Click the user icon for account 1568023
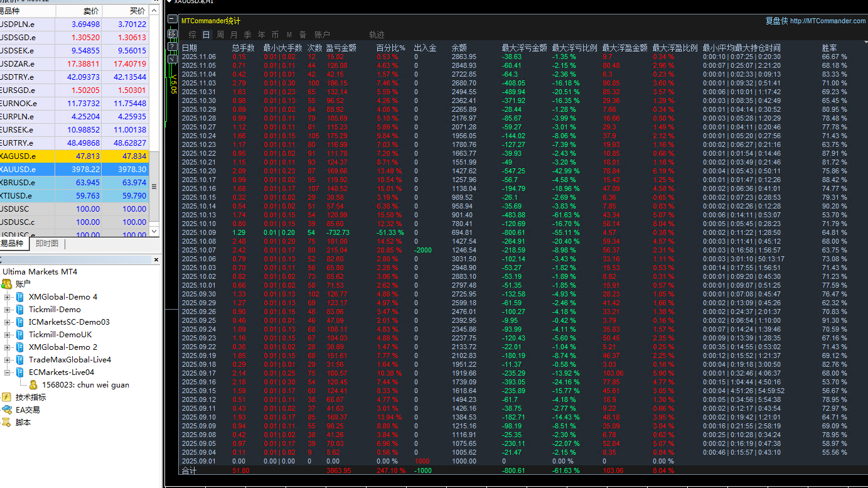Image resolution: width=868 pixels, height=488 pixels. pos(33,384)
